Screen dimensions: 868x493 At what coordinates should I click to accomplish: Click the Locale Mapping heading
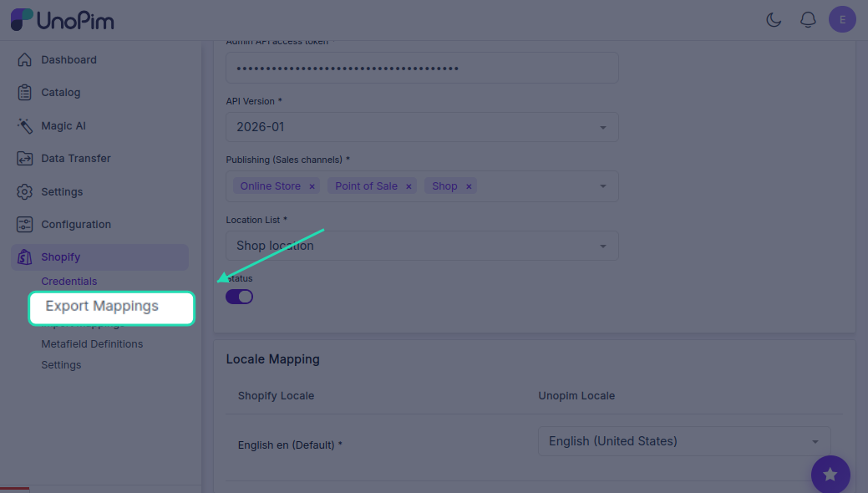273,359
